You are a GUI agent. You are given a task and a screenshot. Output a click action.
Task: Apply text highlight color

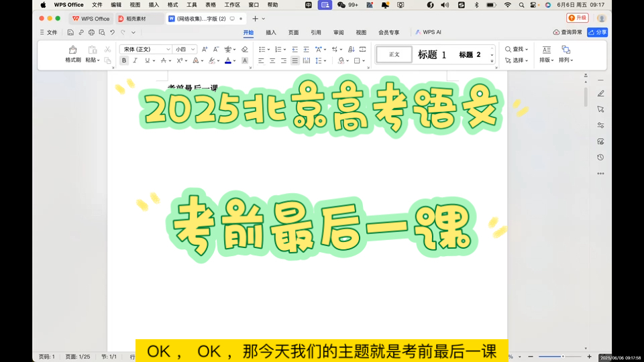coord(212,61)
